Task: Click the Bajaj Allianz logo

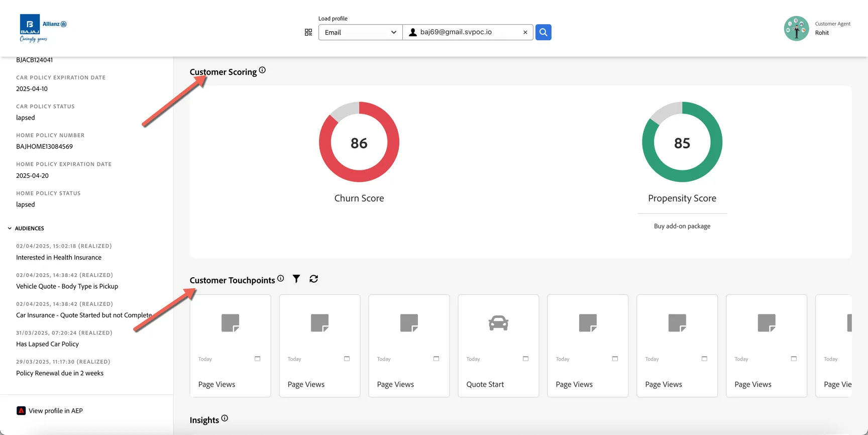Action: point(43,28)
